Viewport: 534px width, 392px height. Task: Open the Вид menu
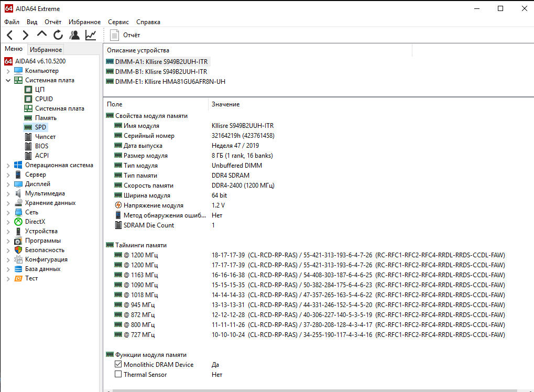pyautogui.click(x=32, y=22)
